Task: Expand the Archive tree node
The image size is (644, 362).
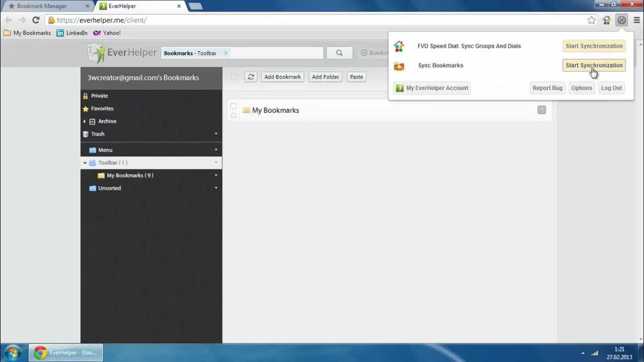Action: pyautogui.click(x=85, y=121)
